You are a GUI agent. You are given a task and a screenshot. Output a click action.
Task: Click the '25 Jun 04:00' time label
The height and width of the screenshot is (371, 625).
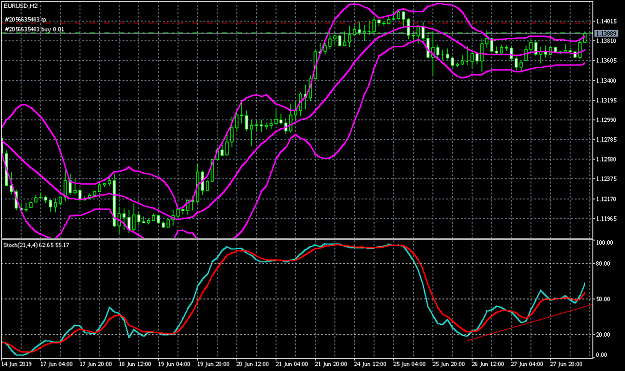point(410,364)
